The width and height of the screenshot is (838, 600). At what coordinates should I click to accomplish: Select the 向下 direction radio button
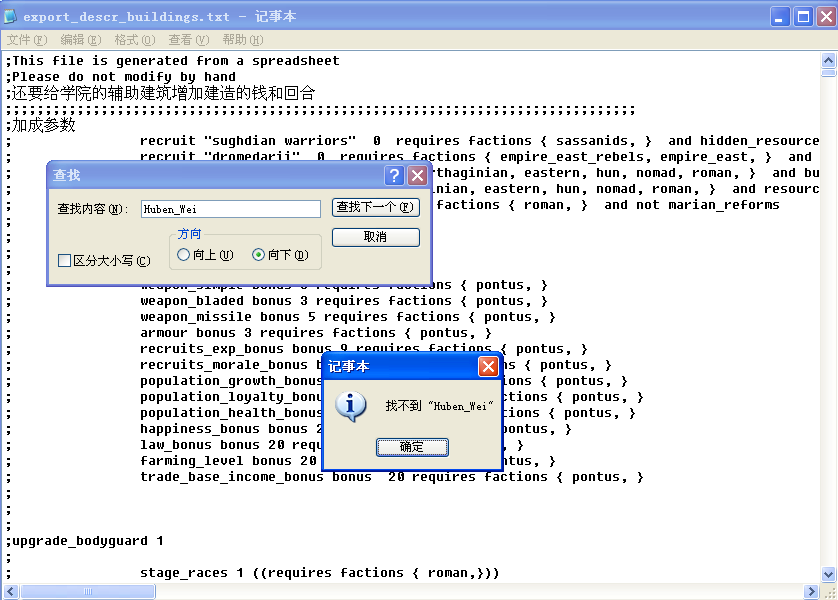(x=258, y=255)
